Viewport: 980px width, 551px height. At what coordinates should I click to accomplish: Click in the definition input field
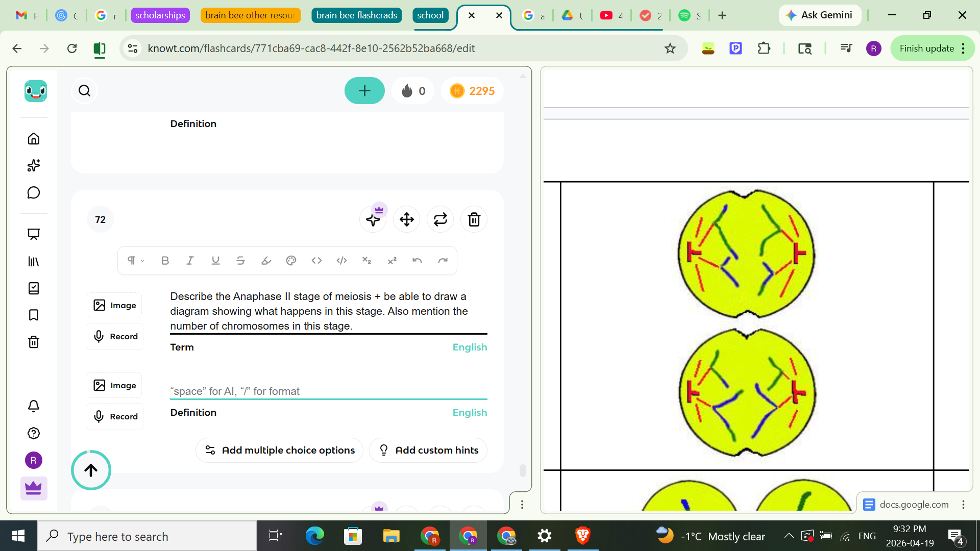coord(328,391)
